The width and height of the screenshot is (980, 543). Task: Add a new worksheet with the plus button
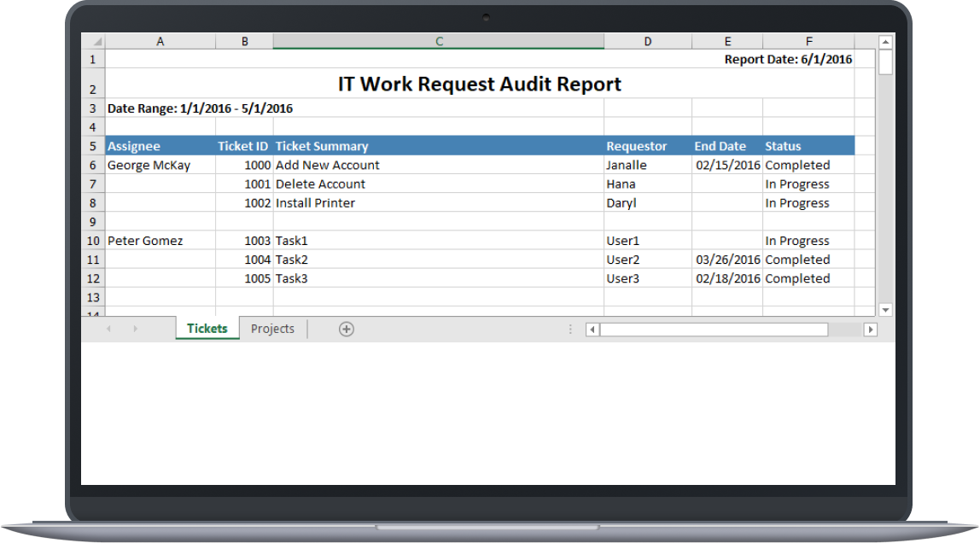point(346,329)
